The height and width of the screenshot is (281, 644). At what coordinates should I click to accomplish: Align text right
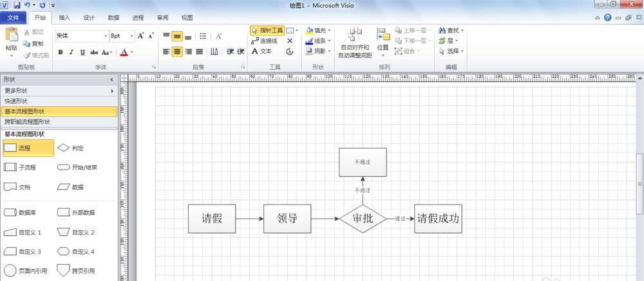click(x=188, y=51)
